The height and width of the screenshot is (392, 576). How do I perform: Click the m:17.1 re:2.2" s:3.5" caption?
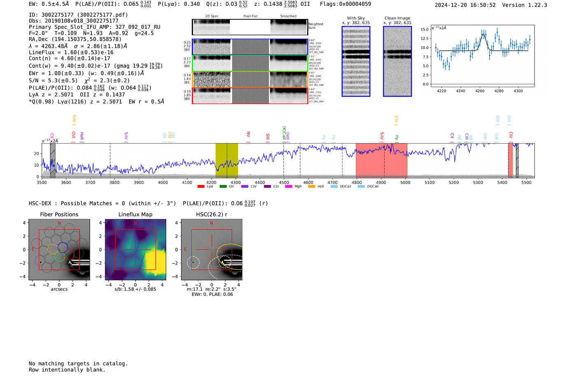pyautogui.click(x=211, y=289)
